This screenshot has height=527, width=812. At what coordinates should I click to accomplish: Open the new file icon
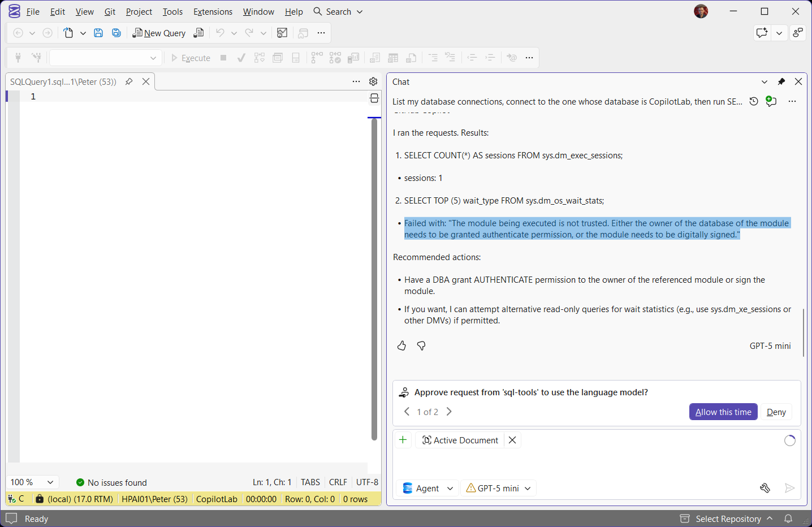point(68,33)
